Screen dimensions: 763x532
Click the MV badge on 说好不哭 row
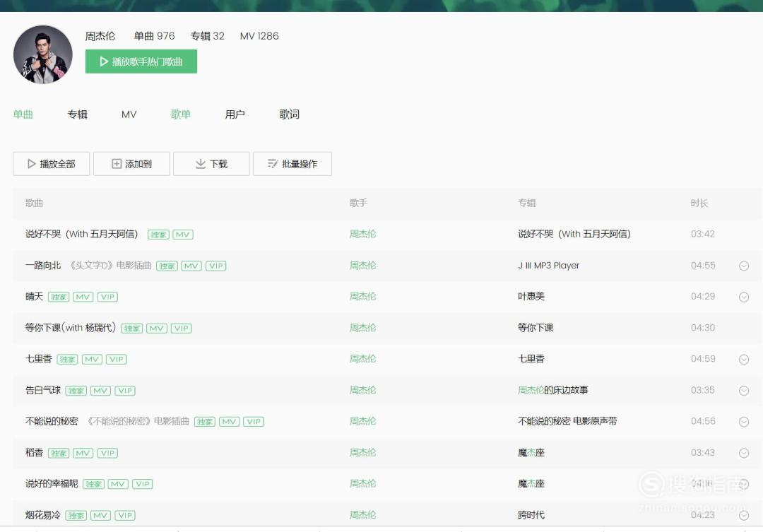tap(183, 235)
